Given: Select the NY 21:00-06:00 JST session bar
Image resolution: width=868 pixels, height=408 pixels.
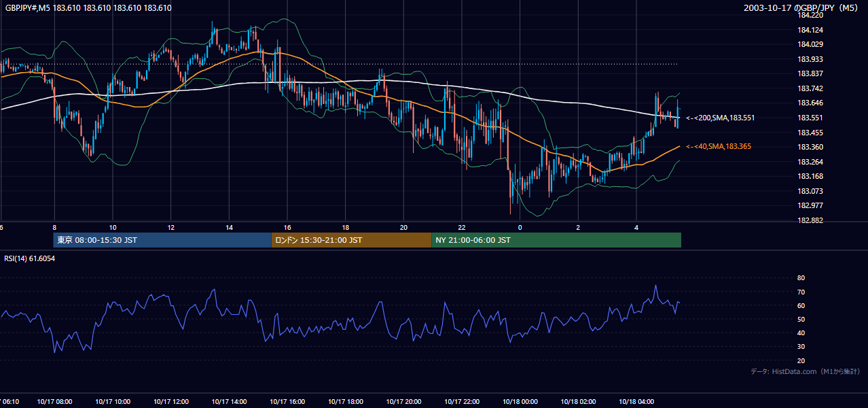Looking at the screenshot, I should (x=556, y=240).
